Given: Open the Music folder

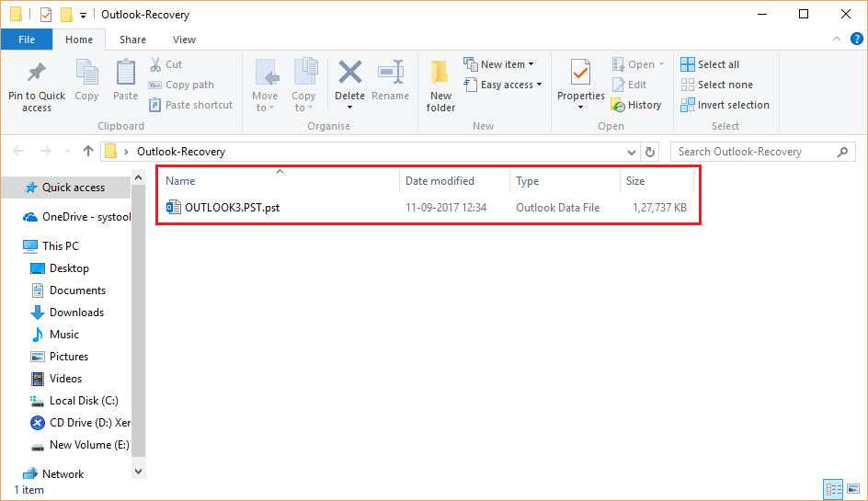Looking at the screenshot, I should point(54,335).
